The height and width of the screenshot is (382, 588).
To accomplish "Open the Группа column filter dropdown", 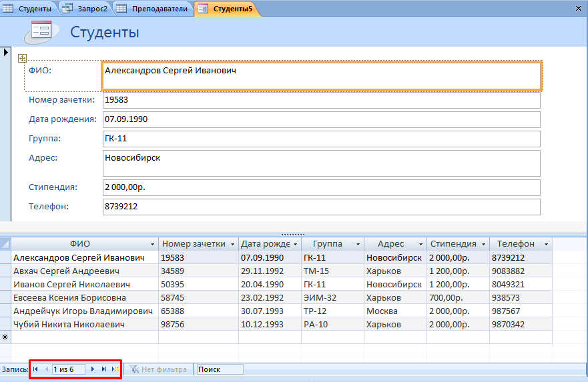I will (x=358, y=244).
